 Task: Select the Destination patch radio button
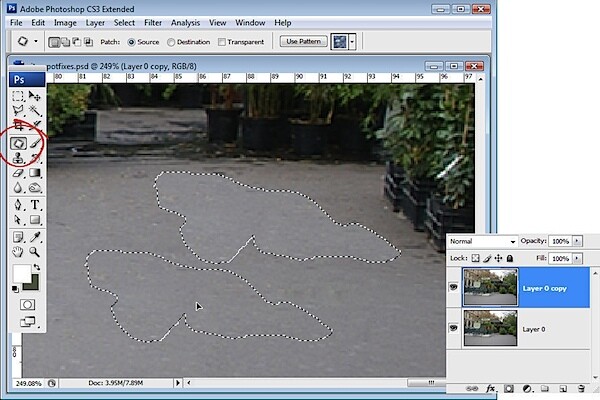tap(171, 42)
